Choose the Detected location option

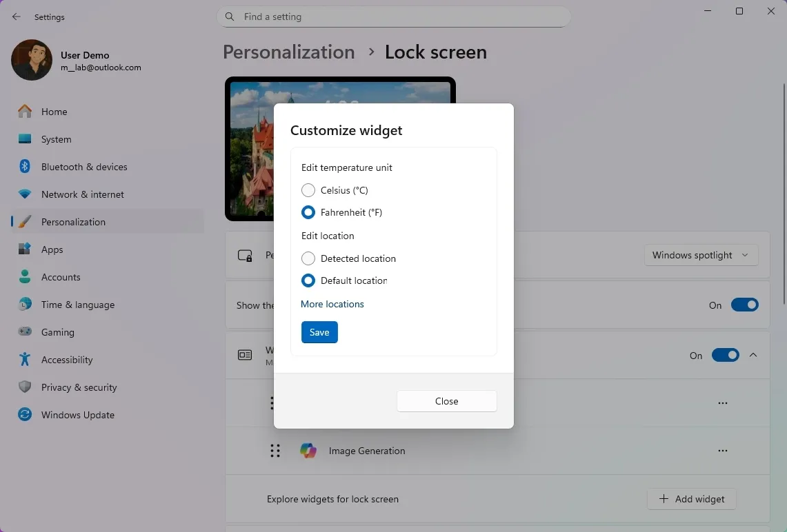(x=308, y=258)
